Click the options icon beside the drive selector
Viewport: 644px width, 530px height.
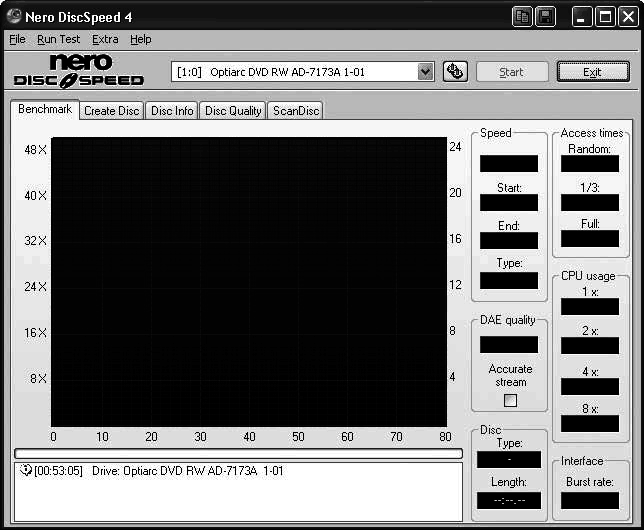click(455, 71)
